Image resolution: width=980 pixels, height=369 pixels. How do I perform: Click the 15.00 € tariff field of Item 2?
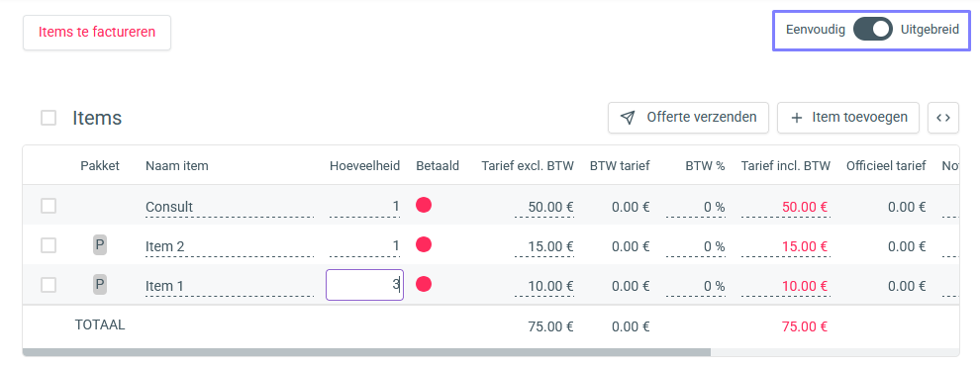[544, 247]
